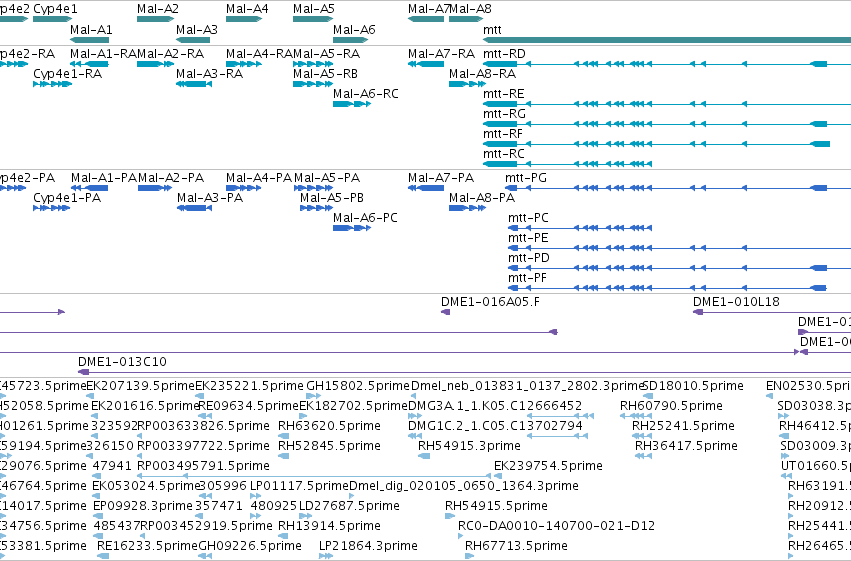Image resolution: width=851 pixels, height=561 pixels.
Task: Select the Cyp4e1-PA protein feature
Action: point(52,208)
